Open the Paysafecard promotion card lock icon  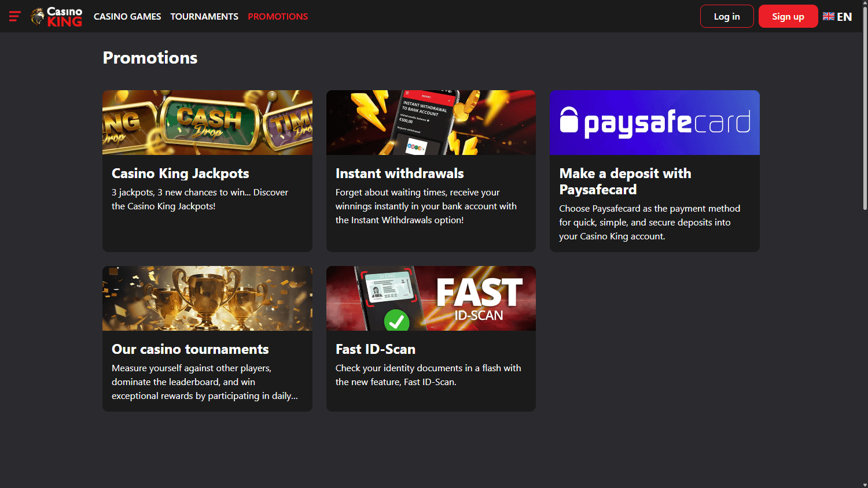coord(569,121)
